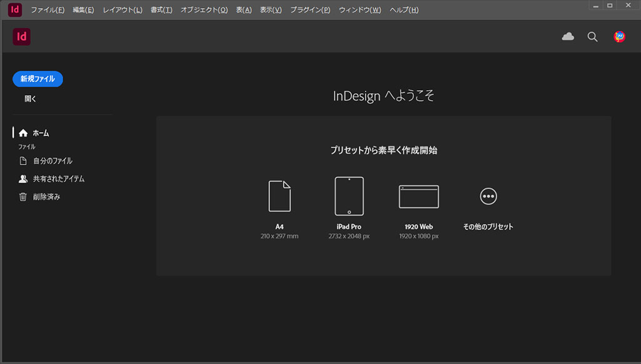This screenshot has height=364, width=641.
Task: Click the その他のプリセット label
Action: 488,226
